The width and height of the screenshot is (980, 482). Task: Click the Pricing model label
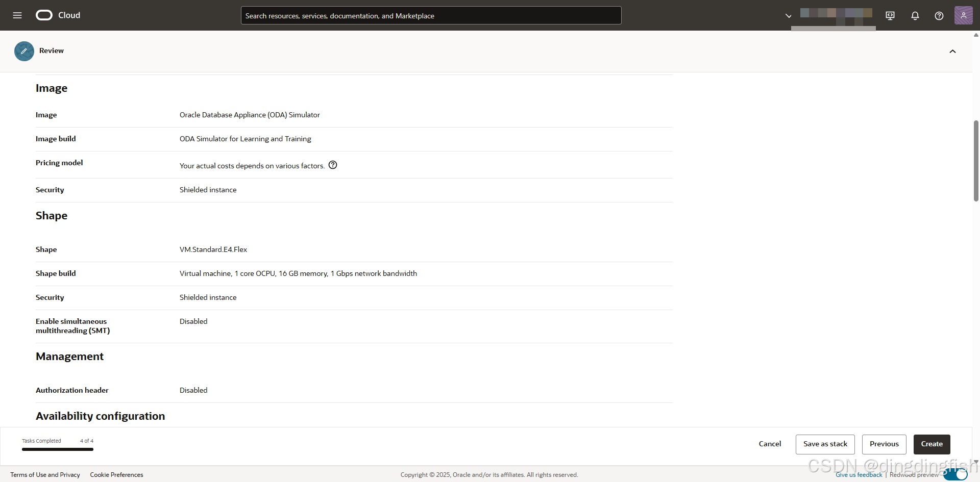(59, 163)
